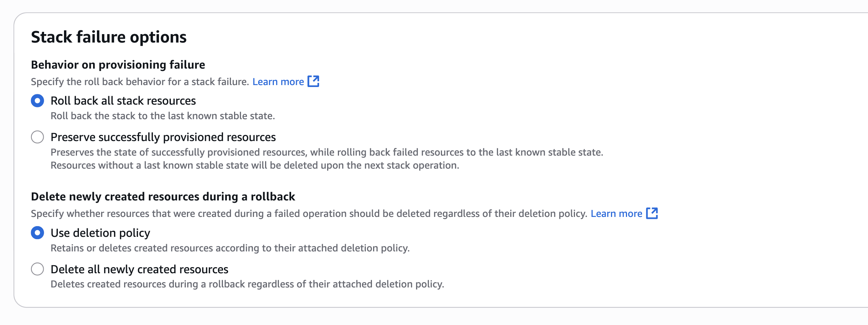
Task: Select Preserve successfully provisioned resources radio button
Action: point(38,137)
